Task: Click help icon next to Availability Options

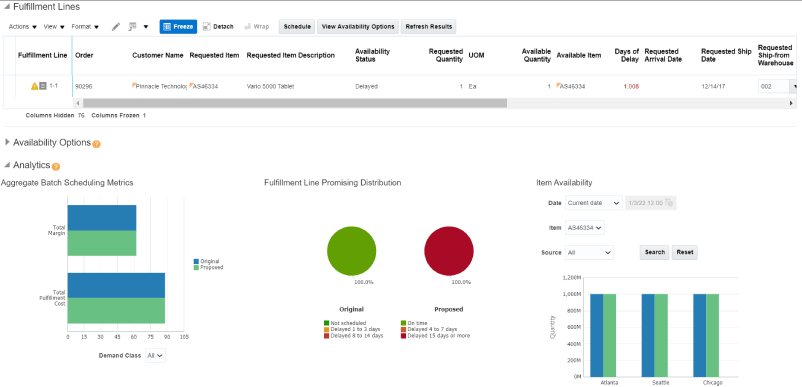Action: pos(97,144)
